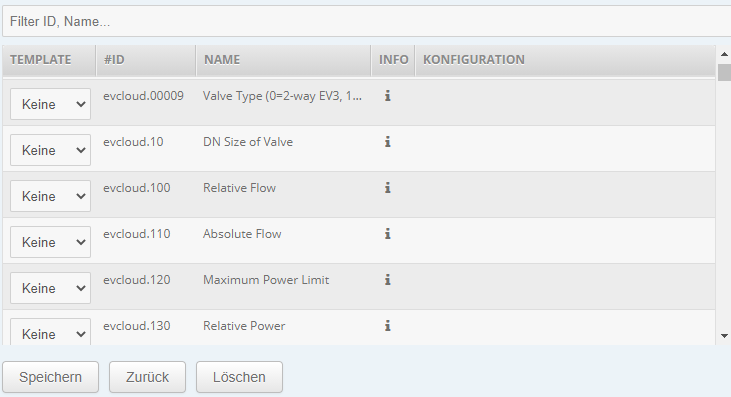
Task: Open template dropdown for evcloud.10
Action: tap(50, 150)
